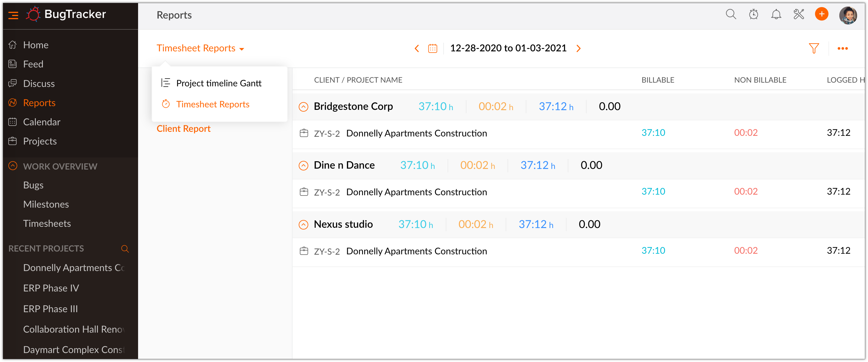Collapse the Bridgestone Corp group

[x=303, y=107]
